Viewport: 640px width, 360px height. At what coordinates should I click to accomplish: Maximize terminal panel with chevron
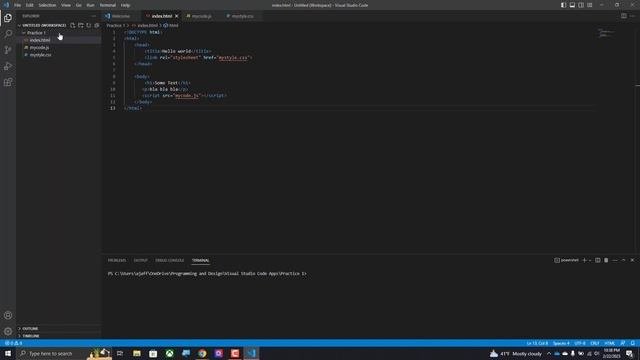tap(623, 260)
